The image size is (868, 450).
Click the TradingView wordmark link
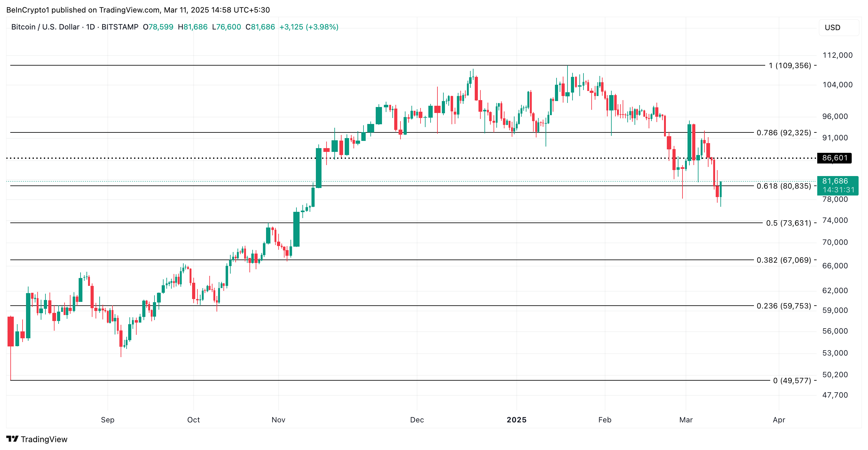pyautogui.click(x=44, y=439)
